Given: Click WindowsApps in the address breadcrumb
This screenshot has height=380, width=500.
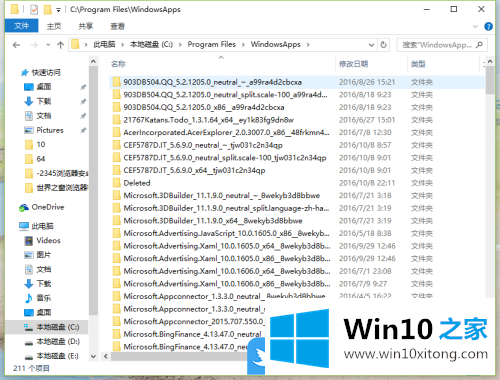Looking at the screenshot, I should point(276,44).
